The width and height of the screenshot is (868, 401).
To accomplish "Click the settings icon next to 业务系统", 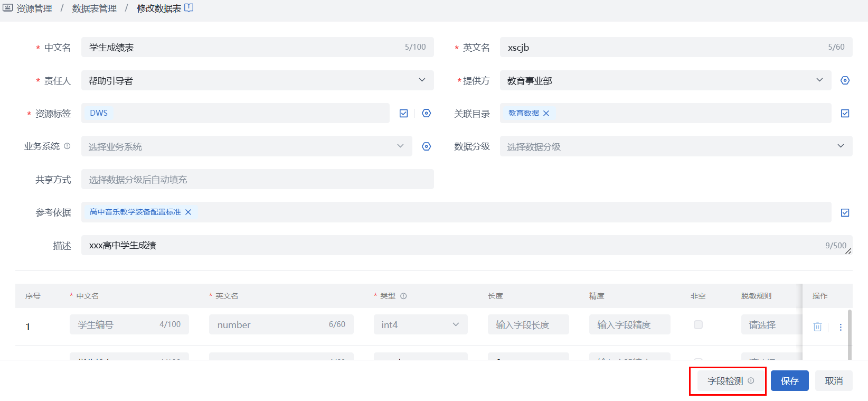I will 426,146.
